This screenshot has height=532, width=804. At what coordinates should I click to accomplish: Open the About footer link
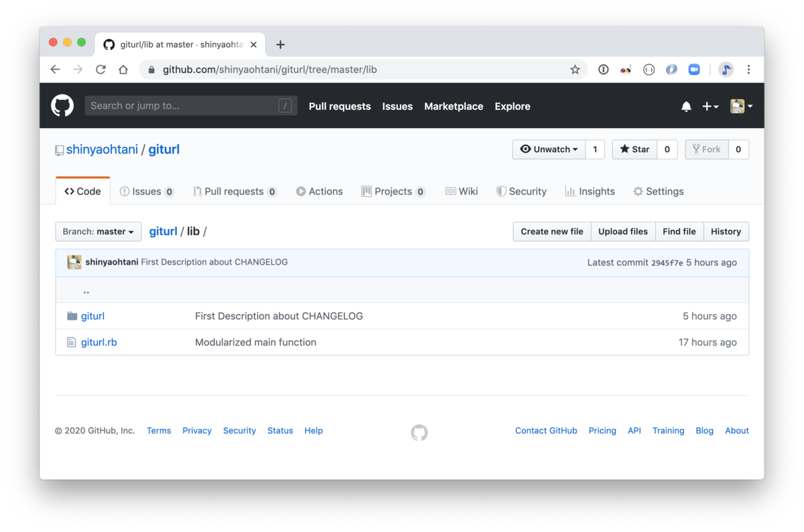[x=737, y=431]
